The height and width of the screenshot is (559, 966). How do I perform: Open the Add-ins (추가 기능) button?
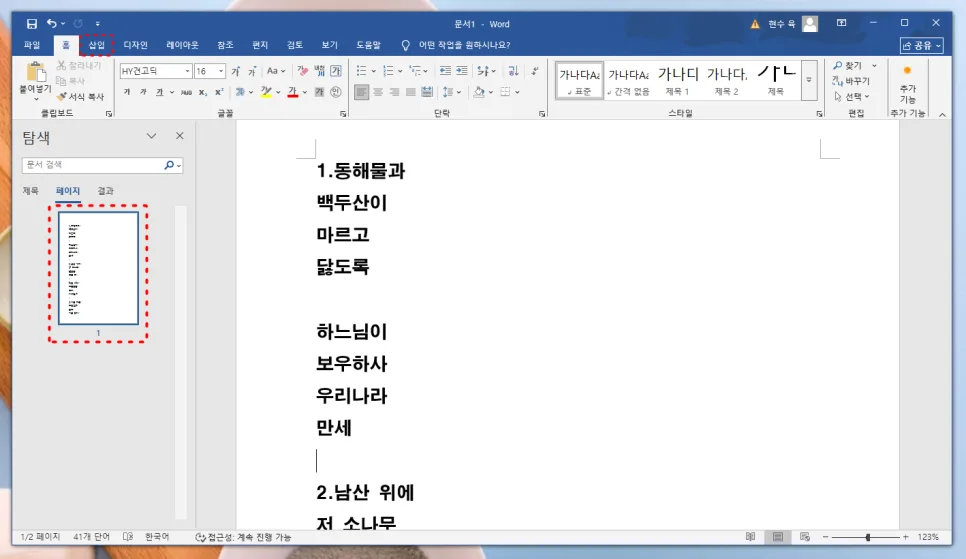tap(907, 84)
